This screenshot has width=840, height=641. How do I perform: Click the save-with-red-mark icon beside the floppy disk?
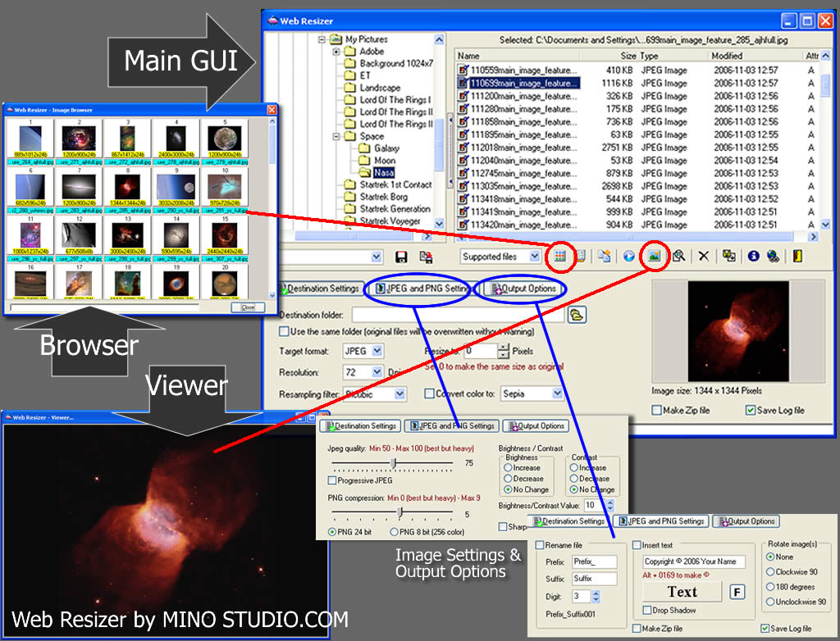(x=426, y=257)
